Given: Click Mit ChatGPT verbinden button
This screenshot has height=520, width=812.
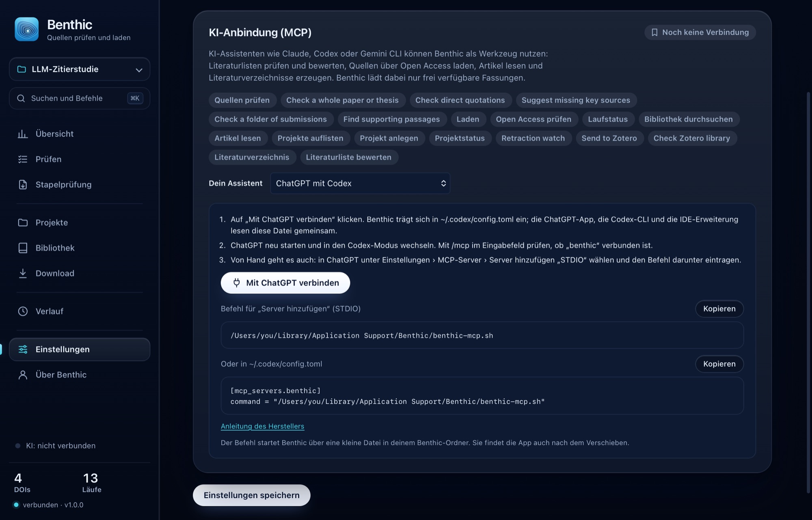Looking at the screenshot, I should [x=285, y=283].
